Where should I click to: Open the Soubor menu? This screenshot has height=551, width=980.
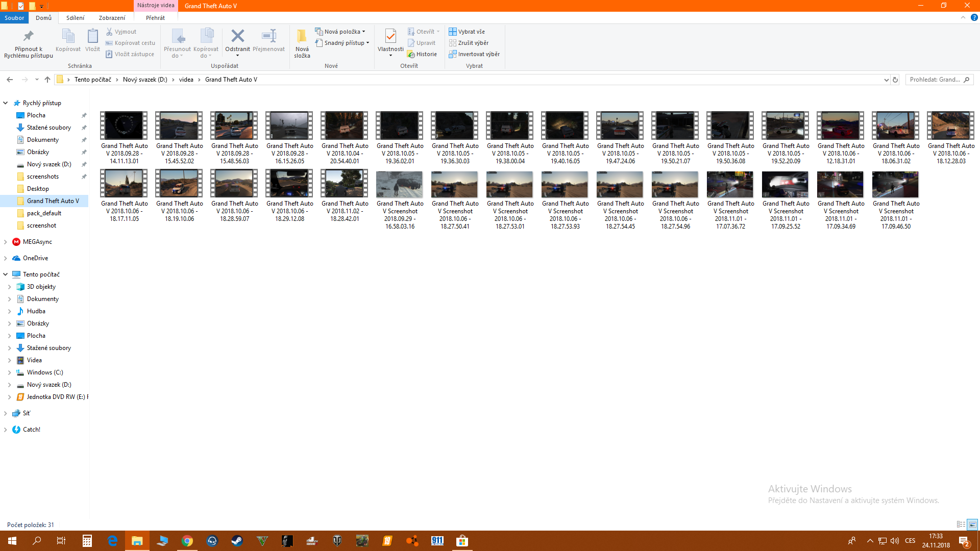point(14,18)
